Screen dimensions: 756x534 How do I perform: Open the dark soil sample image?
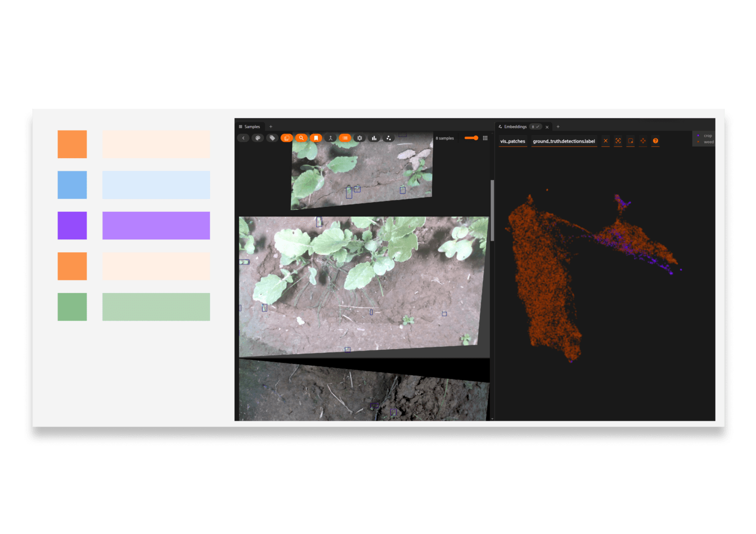click(x=364, y=390)
